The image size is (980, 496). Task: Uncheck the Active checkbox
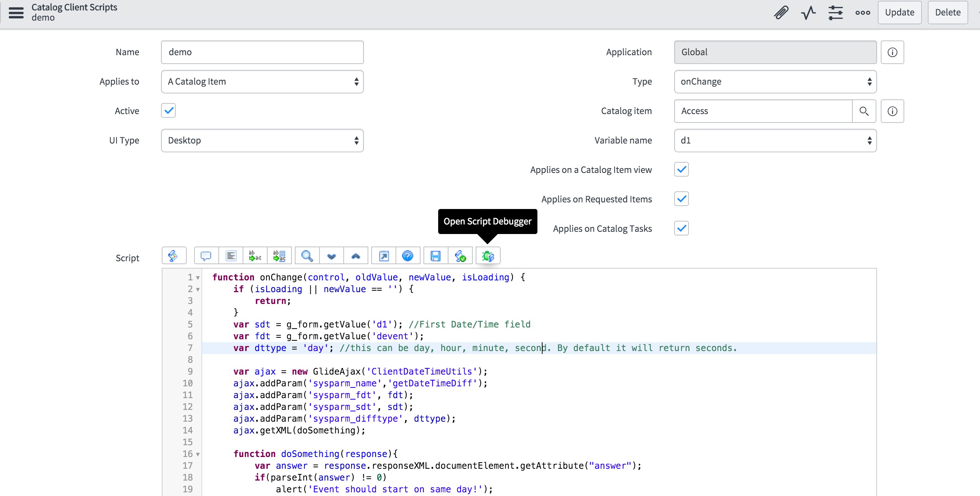click(x=168, y=110)
